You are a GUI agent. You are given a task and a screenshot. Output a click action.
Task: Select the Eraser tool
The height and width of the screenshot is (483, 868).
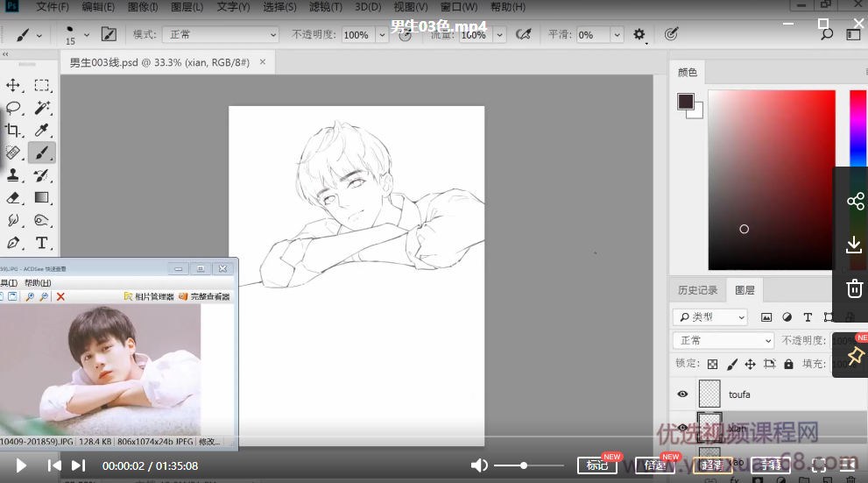[x=14, y=198]
